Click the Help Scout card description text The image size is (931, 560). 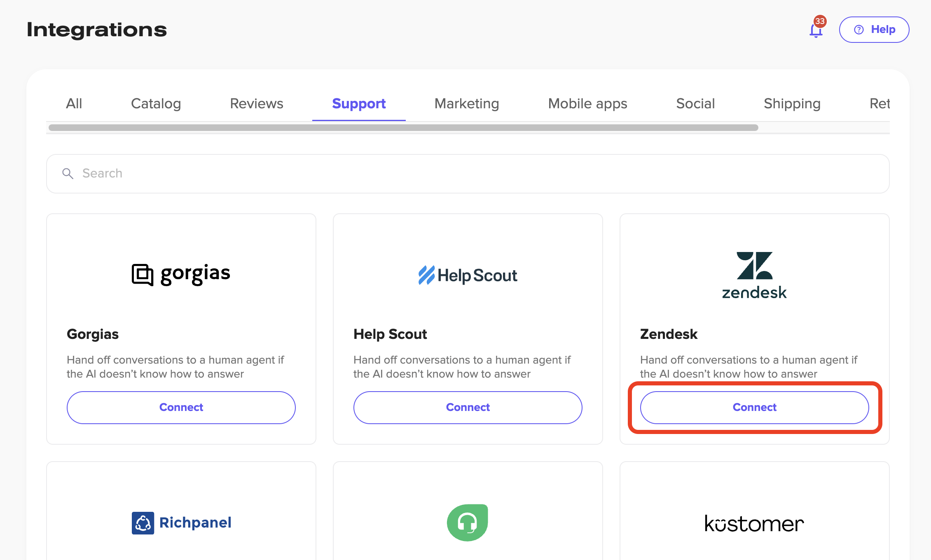(x=462, y=367)
